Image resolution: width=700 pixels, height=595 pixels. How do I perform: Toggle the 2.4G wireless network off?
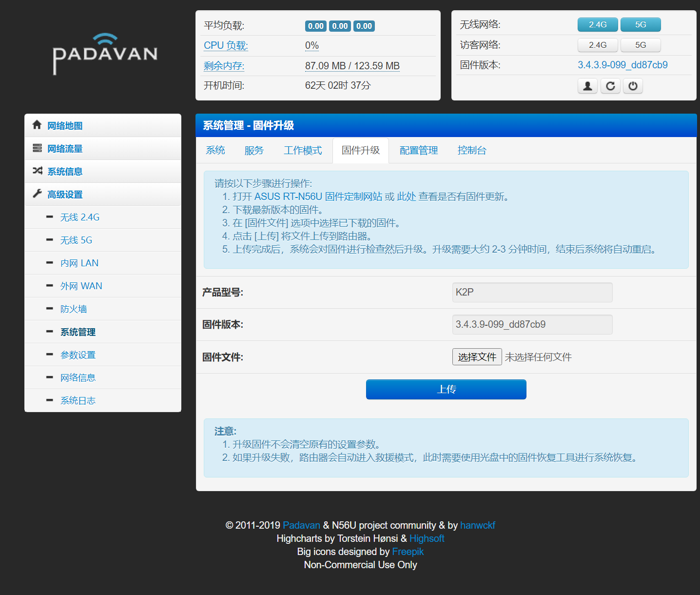click(597, 24)
